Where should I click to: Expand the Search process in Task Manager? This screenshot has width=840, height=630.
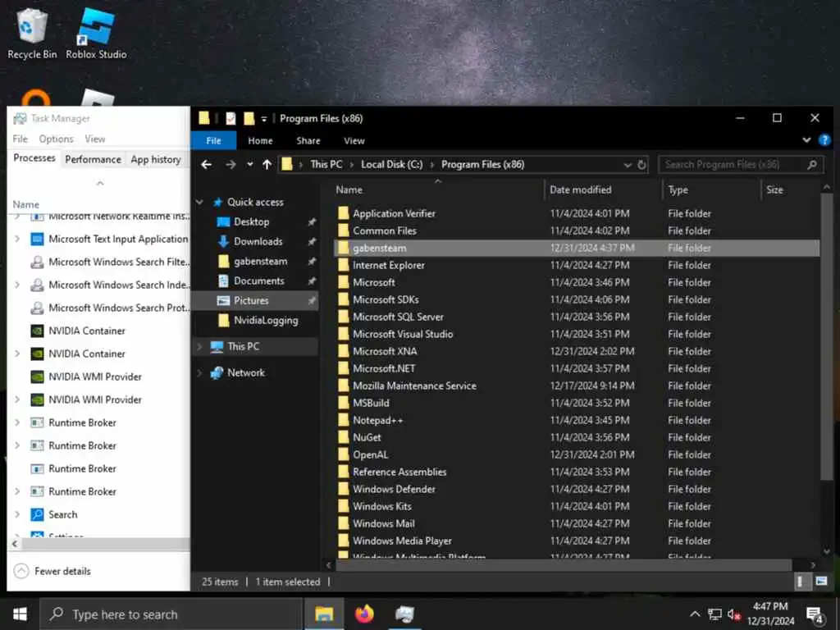(x=17, y=514)
